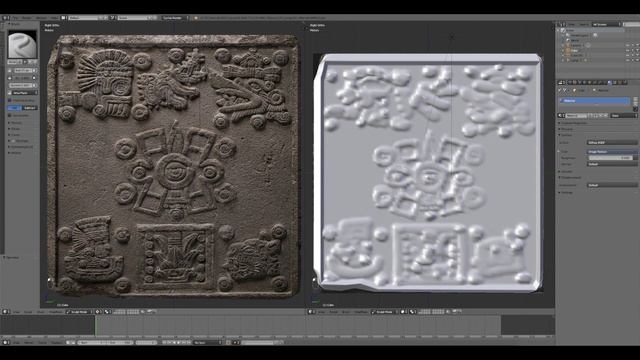Open the info header editor type icon
The width and height of the screenshot is (640, 360).
point(6,18)
